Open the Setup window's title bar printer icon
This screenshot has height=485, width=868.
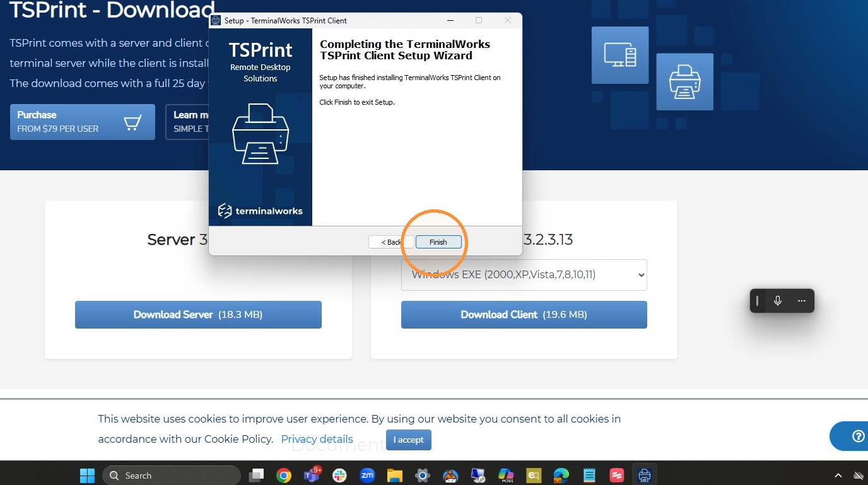216,21
